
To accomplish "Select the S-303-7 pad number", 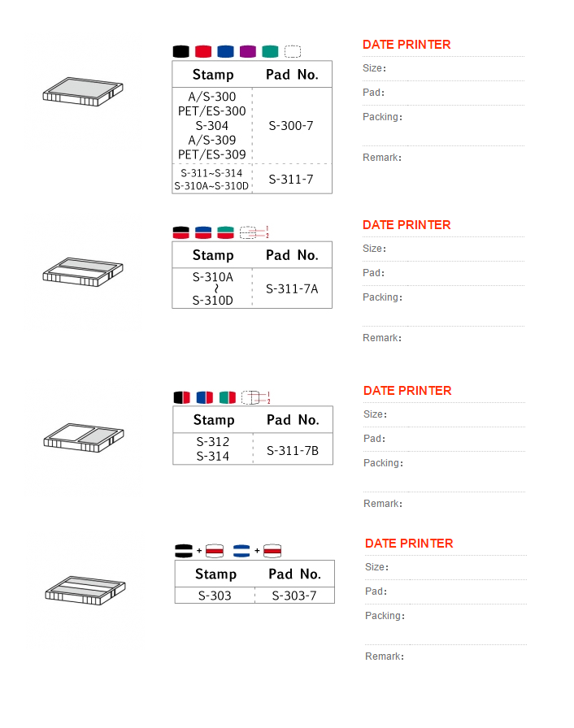I will 294,596.
